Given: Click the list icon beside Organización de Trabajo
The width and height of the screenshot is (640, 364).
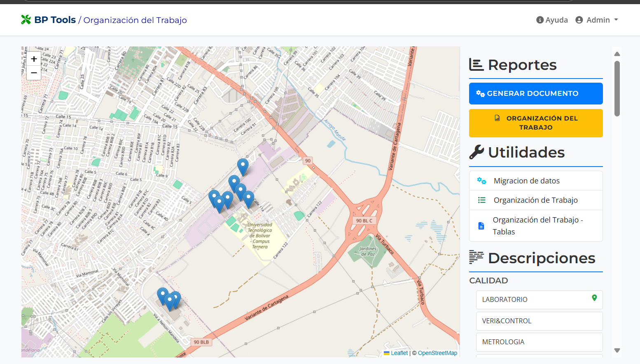Looking at the screenshot, I should (481, 200).
